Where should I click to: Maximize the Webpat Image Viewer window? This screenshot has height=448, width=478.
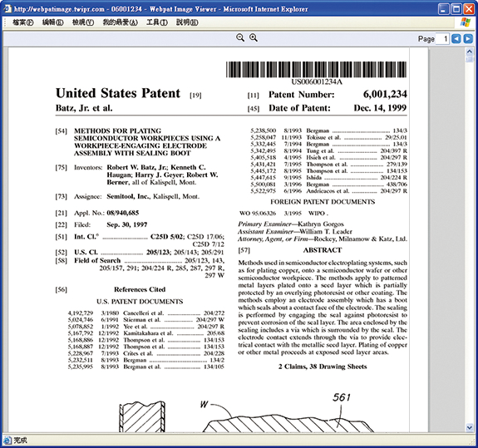[x=456, y=9]
